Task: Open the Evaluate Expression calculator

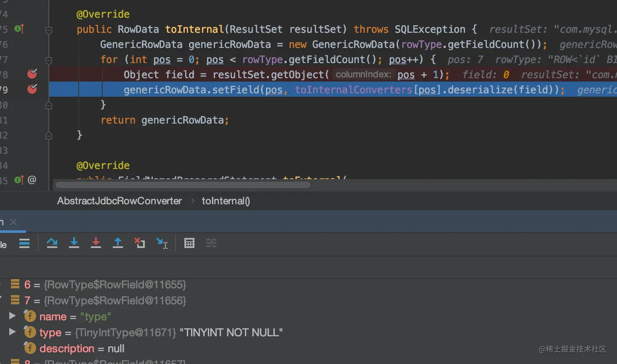Action: [x=189, y=243]
